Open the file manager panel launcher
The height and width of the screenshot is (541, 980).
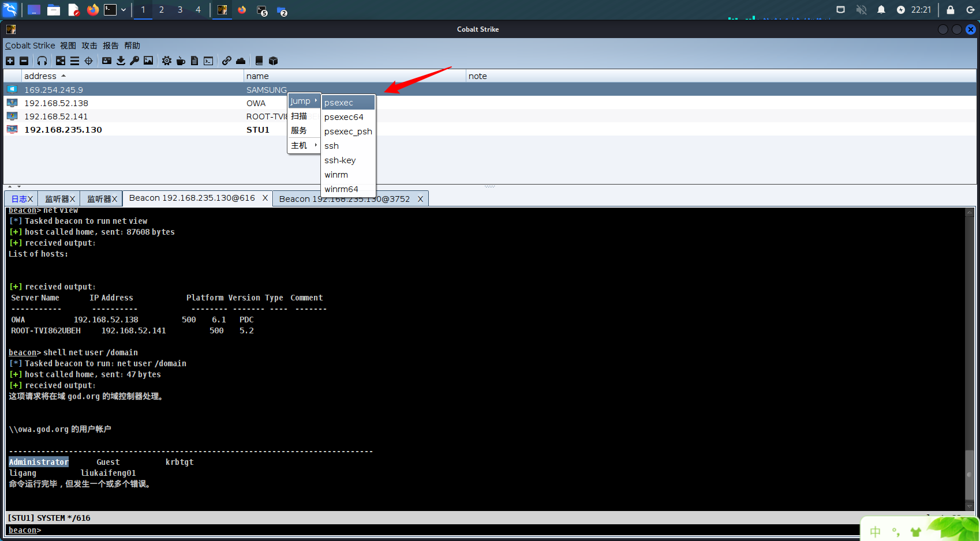[54, 10]
